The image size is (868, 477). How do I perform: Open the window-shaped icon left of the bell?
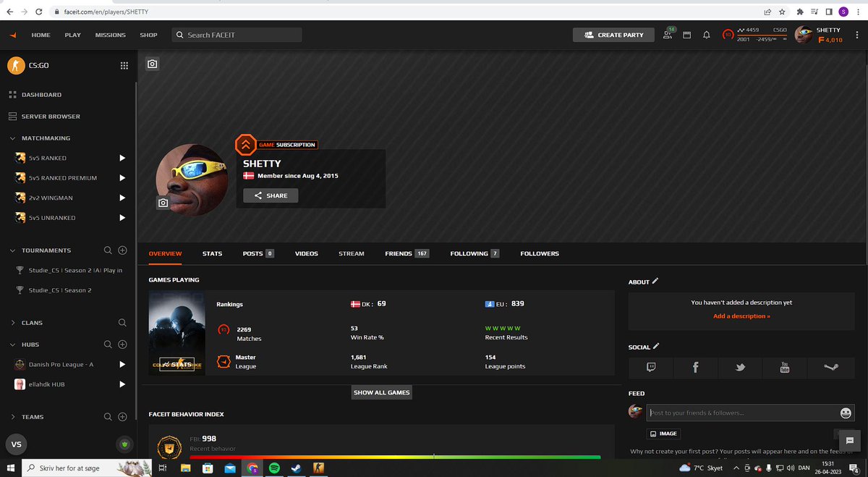coord(686,35)
